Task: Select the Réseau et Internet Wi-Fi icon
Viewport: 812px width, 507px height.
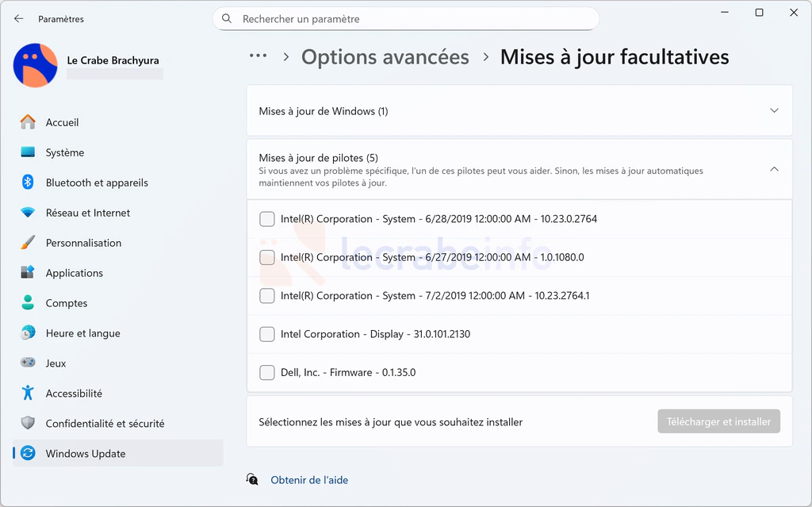Action: 28,213
